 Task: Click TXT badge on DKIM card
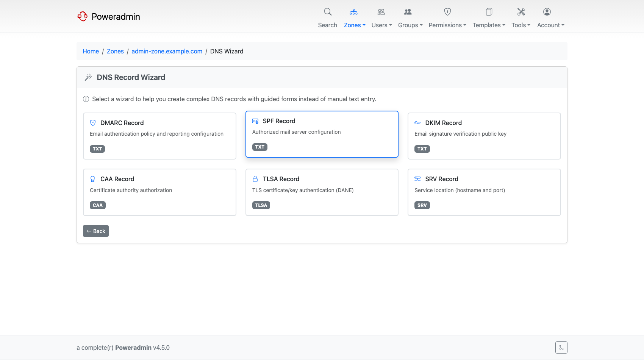pos(422,149)
